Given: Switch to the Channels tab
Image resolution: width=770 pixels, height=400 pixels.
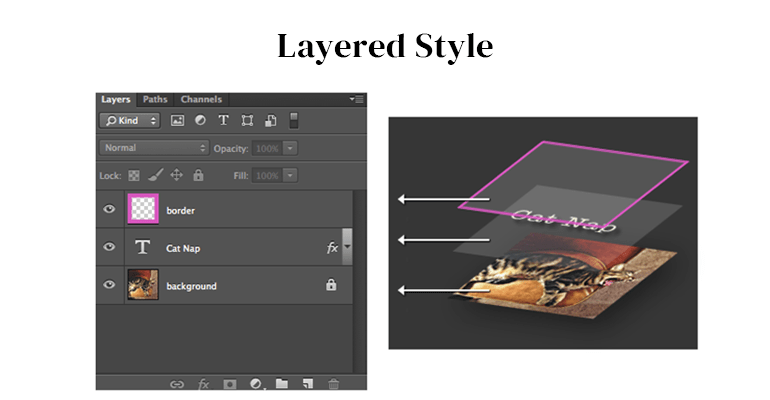Looking at the screenshot, I should pyautogui.click(x=200, y=100).
